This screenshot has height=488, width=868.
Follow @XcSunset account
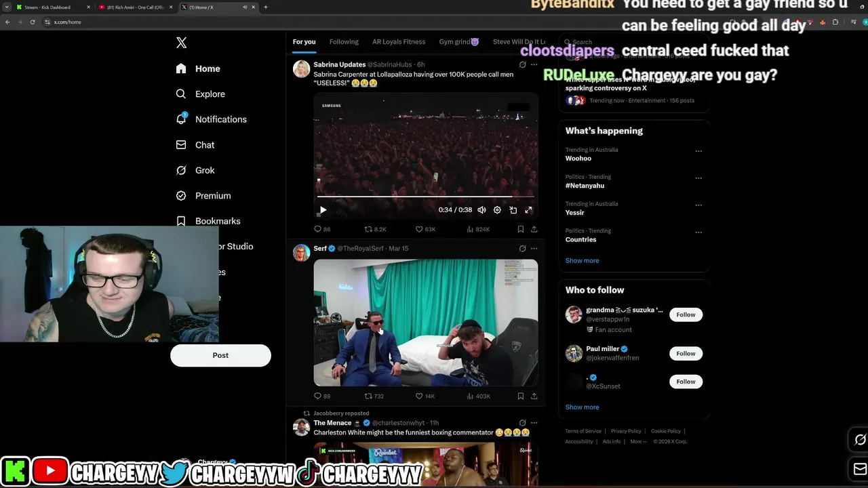pos(686,382)
